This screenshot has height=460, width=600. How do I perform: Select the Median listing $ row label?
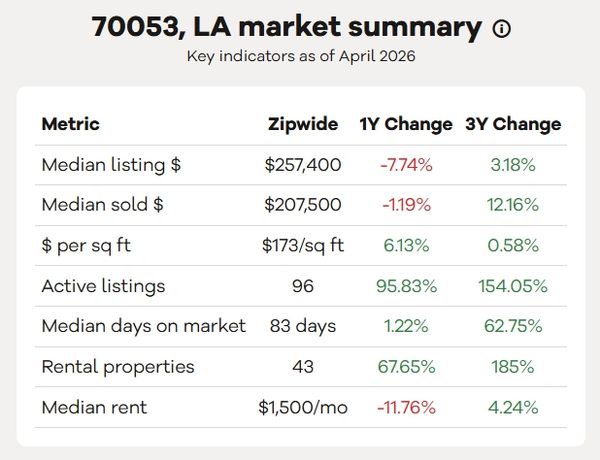tap(111, 165)
